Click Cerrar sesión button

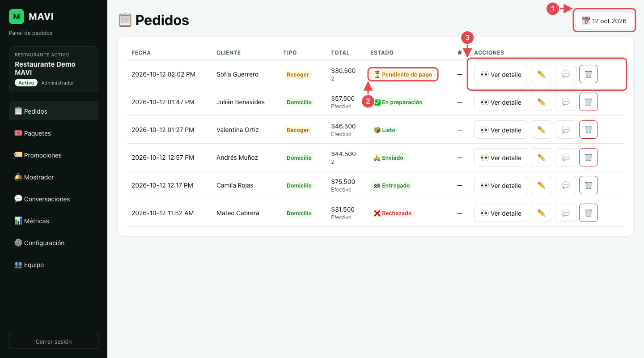(x=54, y=341)
